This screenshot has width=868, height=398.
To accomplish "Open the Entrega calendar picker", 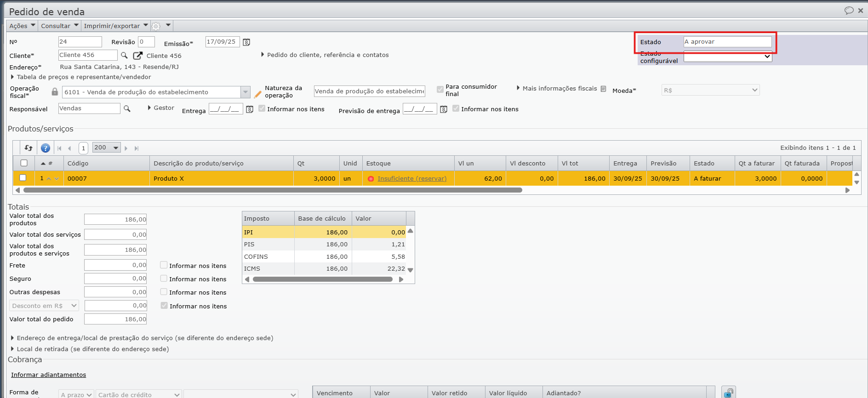I will tap(250, 109).
